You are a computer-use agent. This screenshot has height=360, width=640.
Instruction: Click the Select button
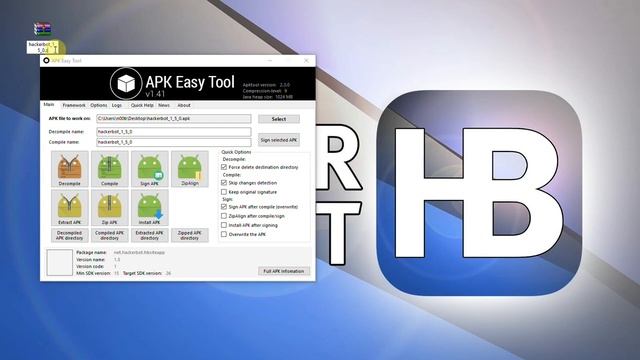[x=279, y=119]
